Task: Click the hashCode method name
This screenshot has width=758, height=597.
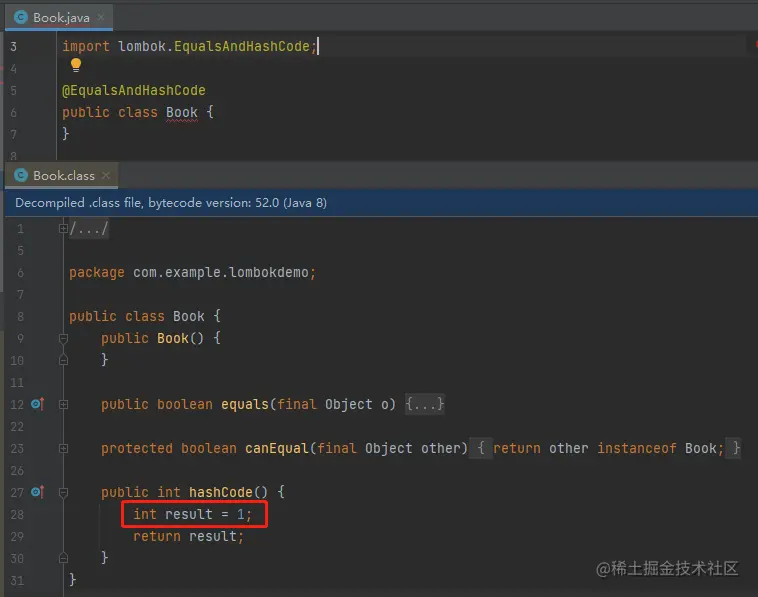Action: [x=220, y=492]
